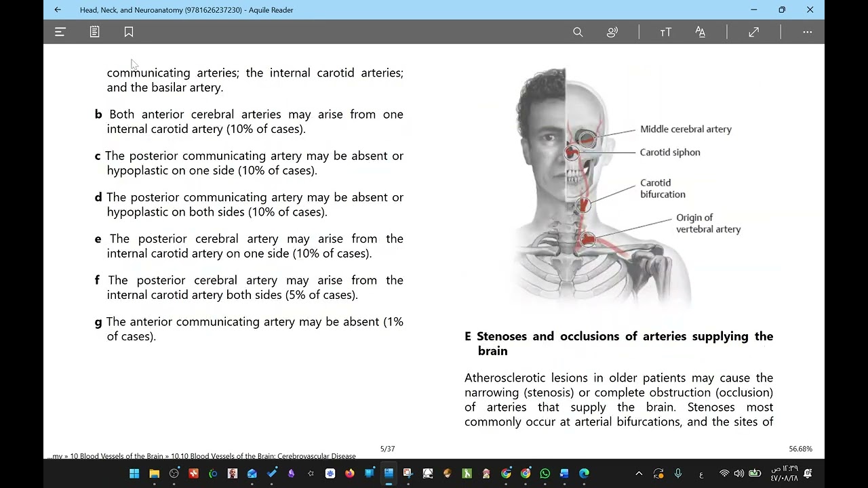Open the clock and date flyout
The height and width of the screenshot is (488, 868).
click(x=784, y=473)
